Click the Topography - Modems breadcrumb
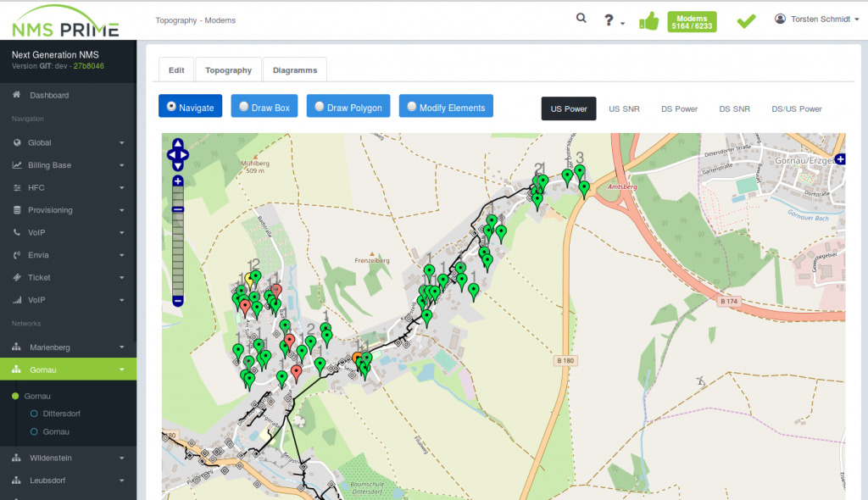The height and width of the screenshot is (500, 868). pyautogui.click(x=196, y=20)
